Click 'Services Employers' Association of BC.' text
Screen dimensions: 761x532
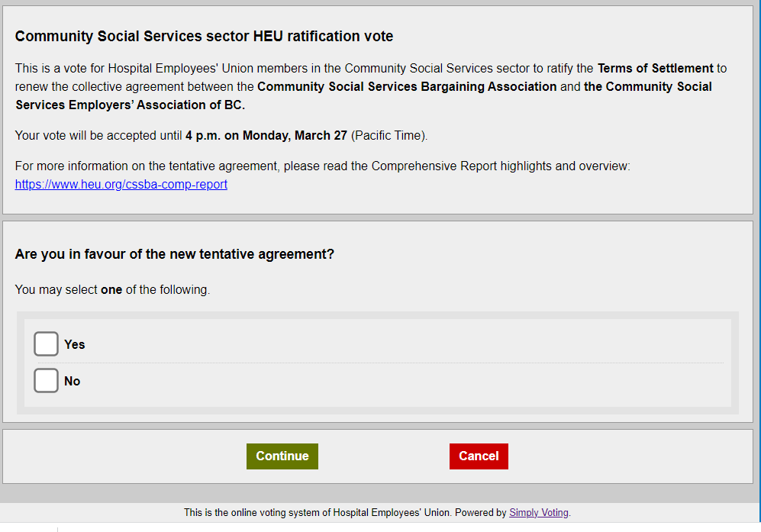tap(130, 105)
